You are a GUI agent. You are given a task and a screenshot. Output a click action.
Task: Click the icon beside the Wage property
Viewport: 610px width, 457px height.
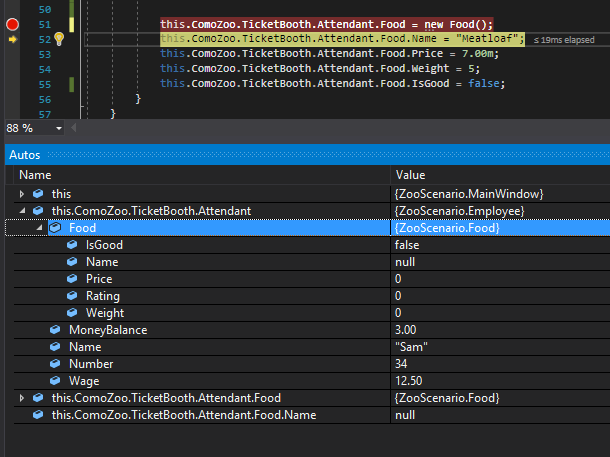[x=55, y=381]
